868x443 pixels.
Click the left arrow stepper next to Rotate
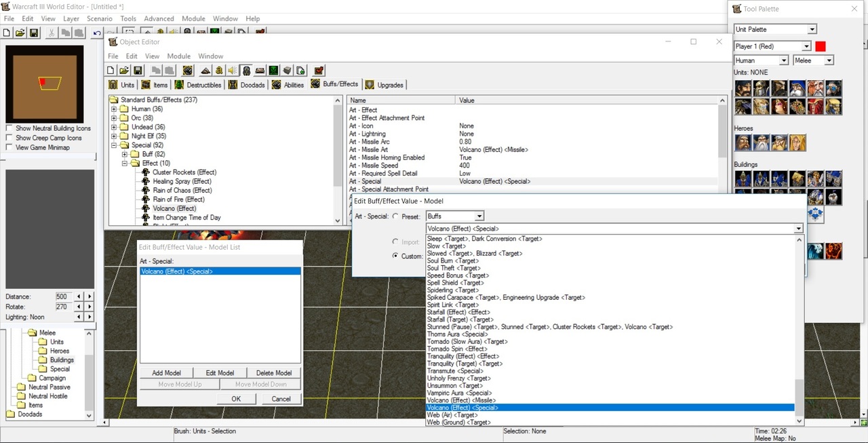point(79,307)
